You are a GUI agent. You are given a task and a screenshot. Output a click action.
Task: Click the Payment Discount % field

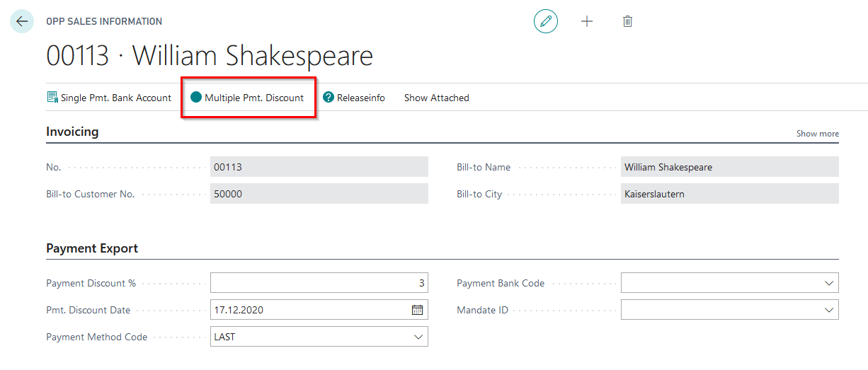point(319,283)
